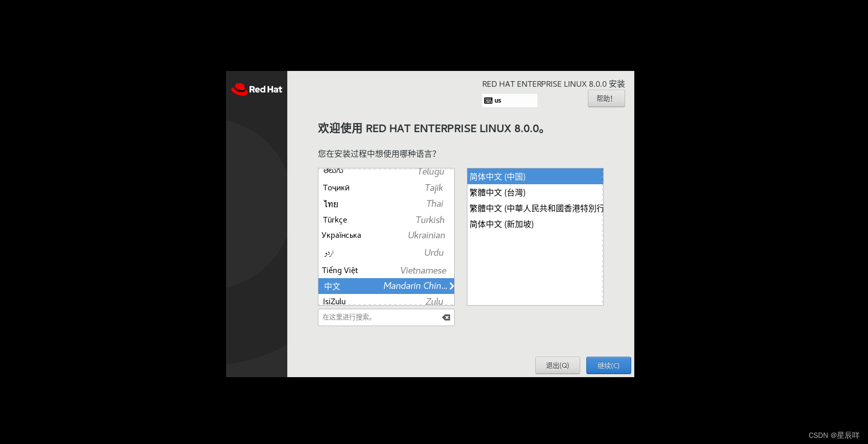Choose 简体中文 (新加坡) locale
The width and height of the screenshot is (868, 444).
(535, 224)
